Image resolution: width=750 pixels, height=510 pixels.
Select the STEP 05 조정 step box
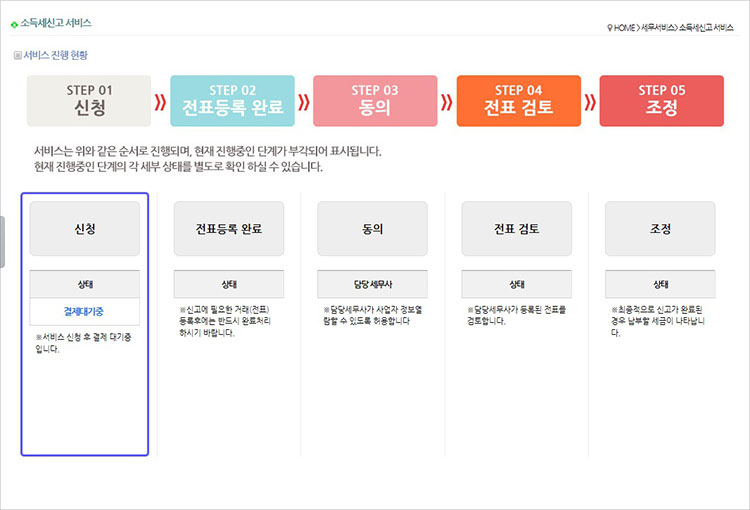coord(661,101)
